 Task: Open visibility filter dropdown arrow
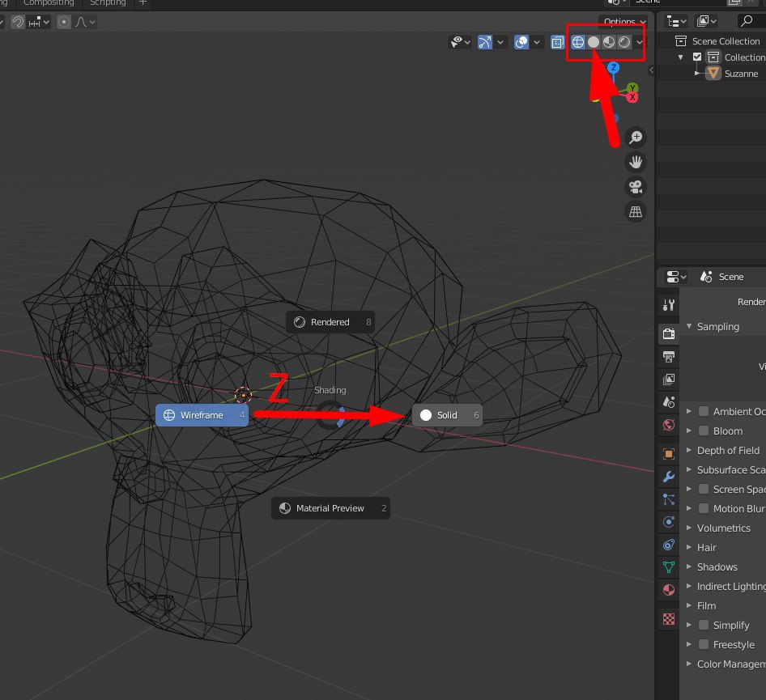(x=467, y=42)
